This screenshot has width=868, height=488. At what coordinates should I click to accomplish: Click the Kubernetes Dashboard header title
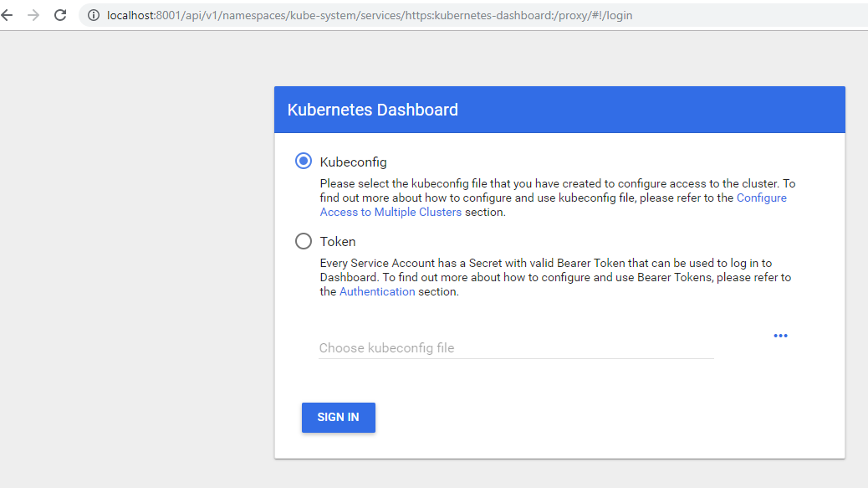click(372, 110)
